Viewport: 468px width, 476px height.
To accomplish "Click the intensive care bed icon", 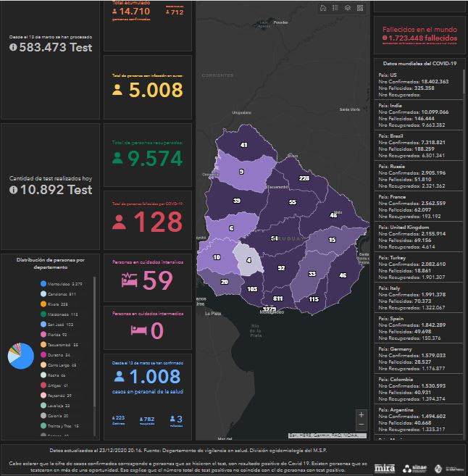I will click(129, 280).
